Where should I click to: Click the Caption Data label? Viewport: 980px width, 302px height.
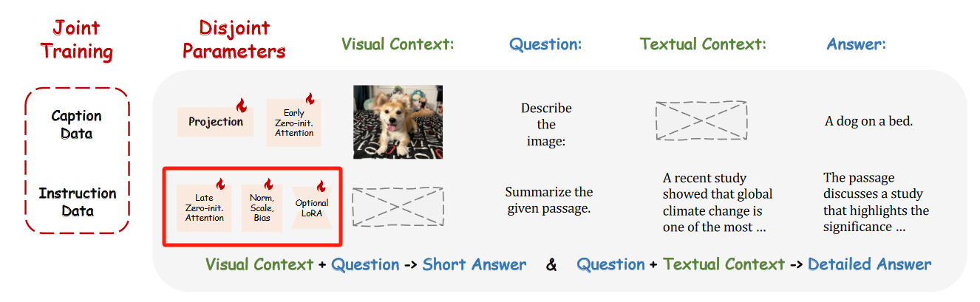click(x=77, y=124)
